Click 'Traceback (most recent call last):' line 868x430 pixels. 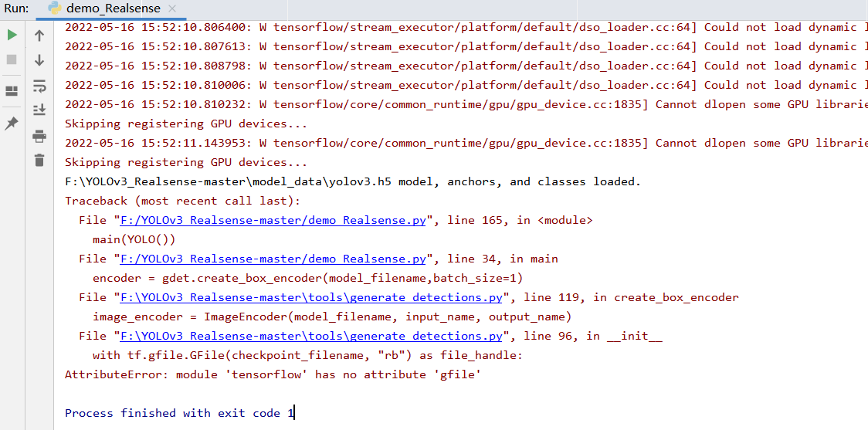(183, 201)
